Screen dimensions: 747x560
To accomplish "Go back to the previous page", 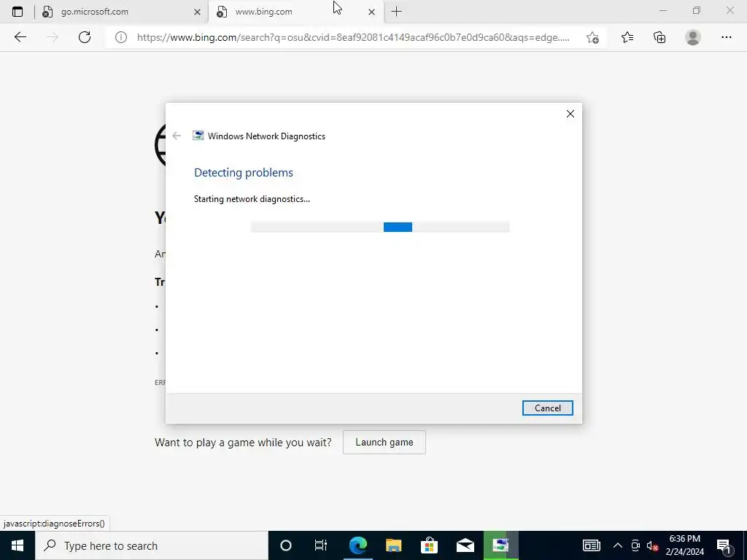I will (20, 37).
